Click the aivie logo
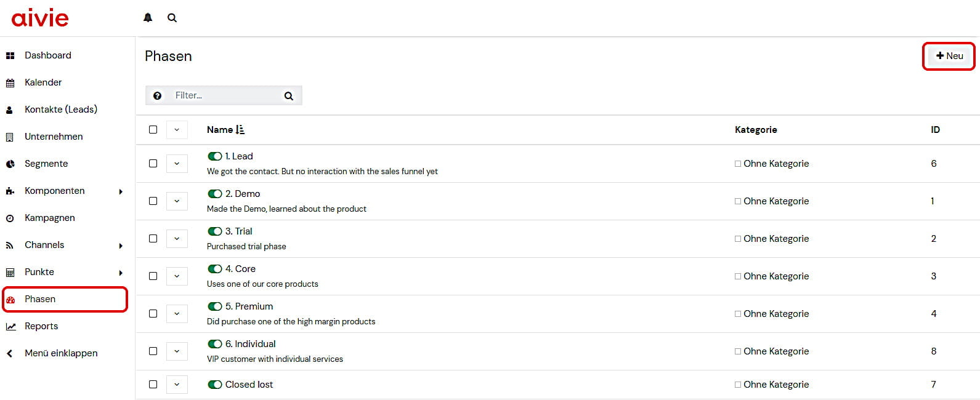Image resolution: width=980 pixels, height=400 pixels. [x=40, y=18]
